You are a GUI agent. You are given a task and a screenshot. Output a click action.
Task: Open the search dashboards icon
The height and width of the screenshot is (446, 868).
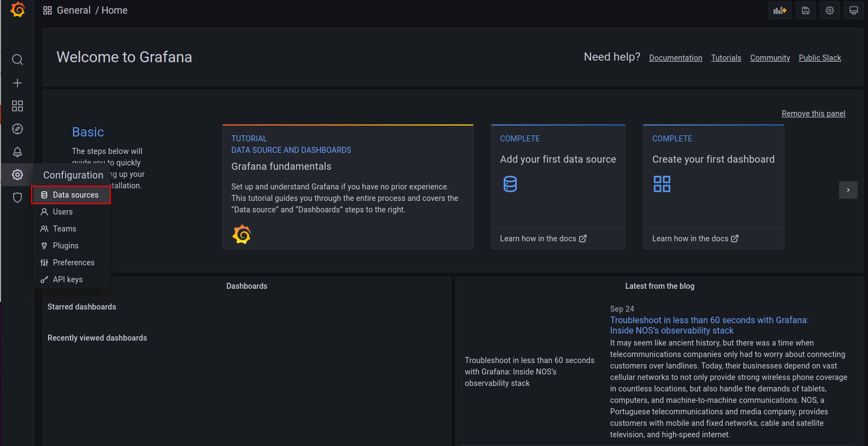(17, 60)
